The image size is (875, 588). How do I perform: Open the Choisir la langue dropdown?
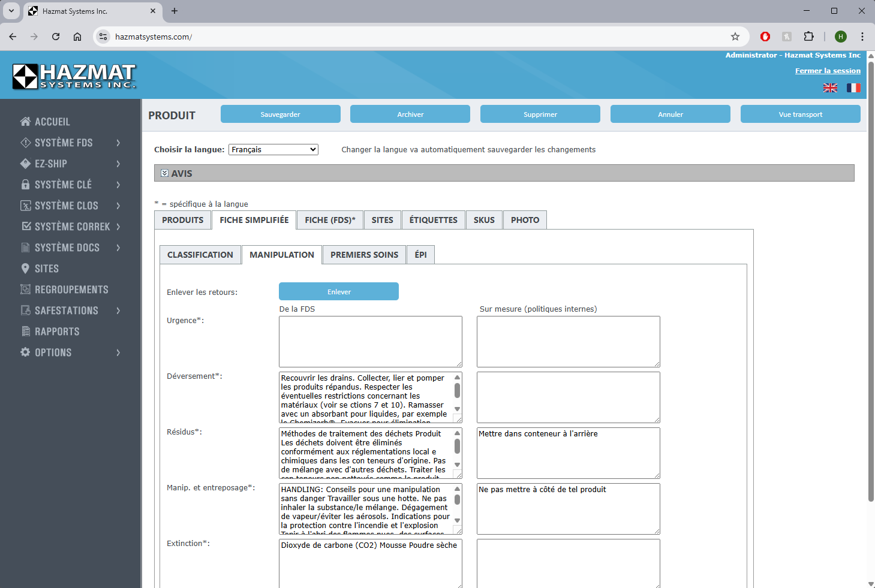[273, 150]
